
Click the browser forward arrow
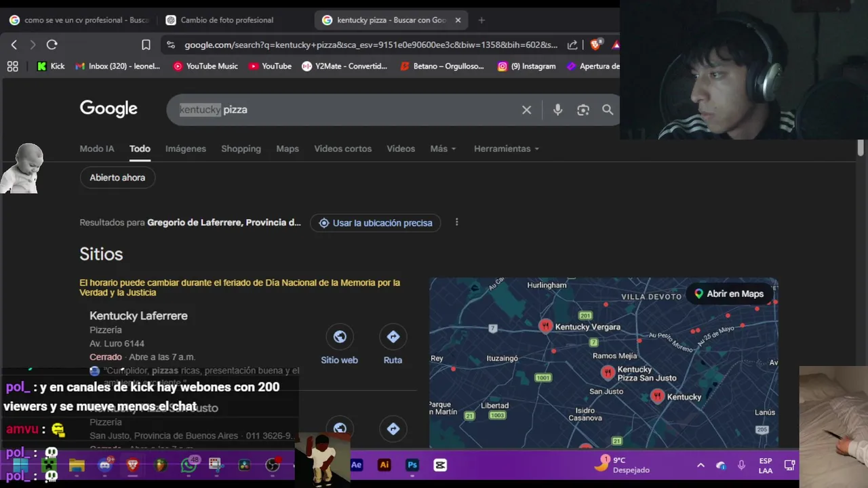(33, 45)
